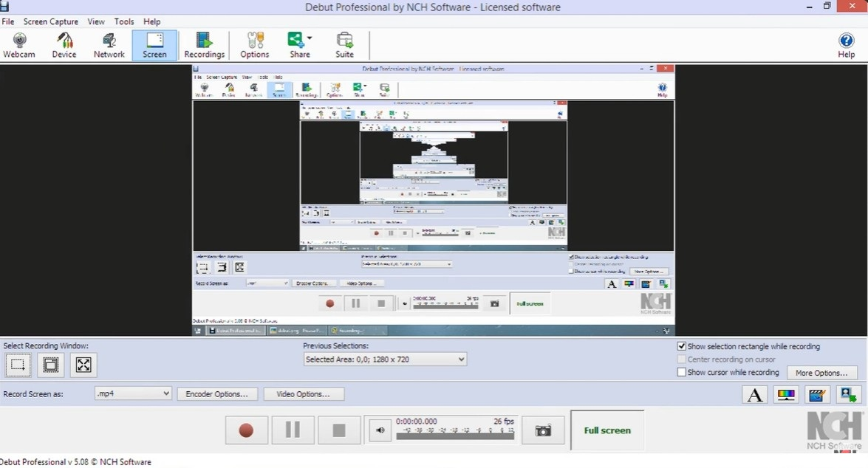
Task: Open the Screen Capture menu
Action: (50, 21)
